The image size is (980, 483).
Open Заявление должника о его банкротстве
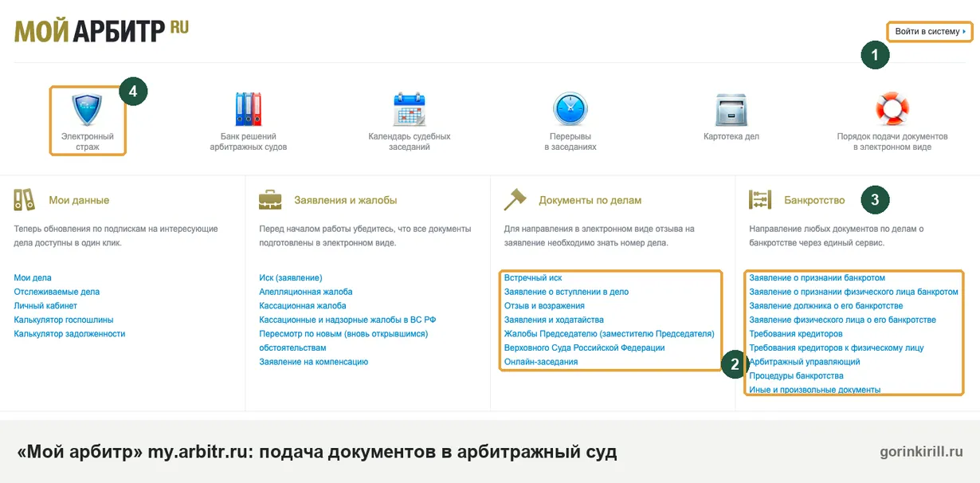tap(826, 306)
